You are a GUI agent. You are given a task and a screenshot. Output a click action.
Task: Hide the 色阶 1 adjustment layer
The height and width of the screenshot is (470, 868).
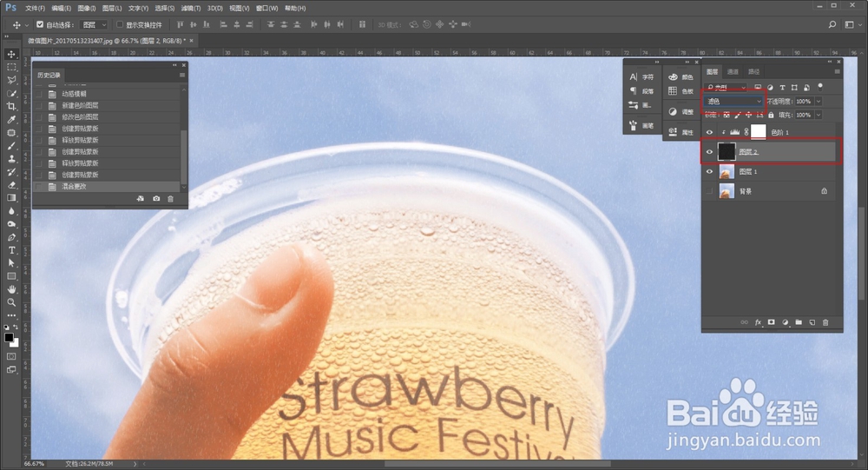pos(709,132)
